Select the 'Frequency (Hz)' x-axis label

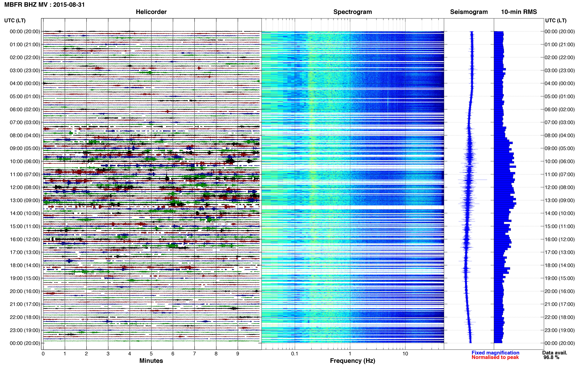click(352, 361)
